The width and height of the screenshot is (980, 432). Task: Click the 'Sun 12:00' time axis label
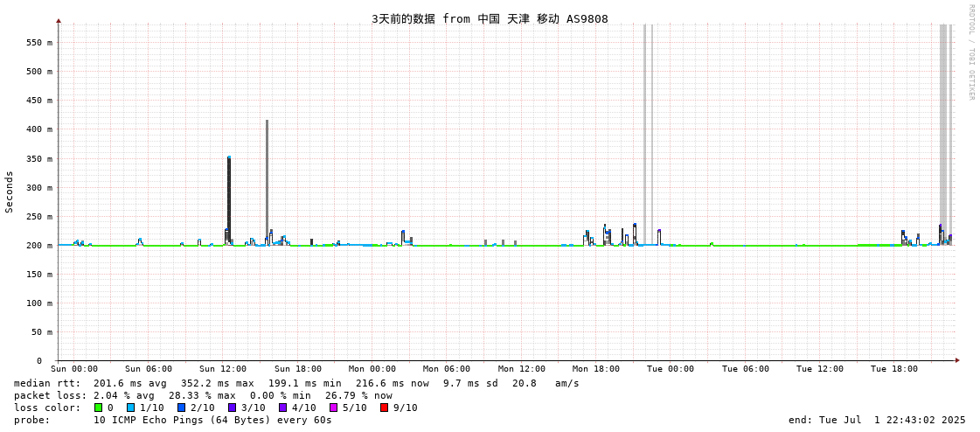(x=223, y=369)
